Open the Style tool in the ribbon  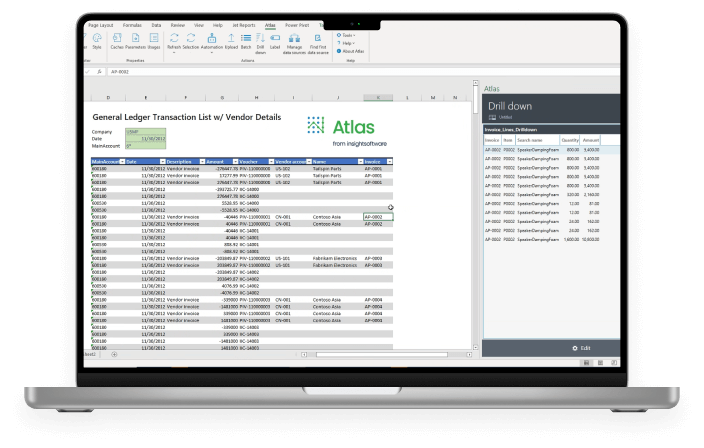(97, 41)
